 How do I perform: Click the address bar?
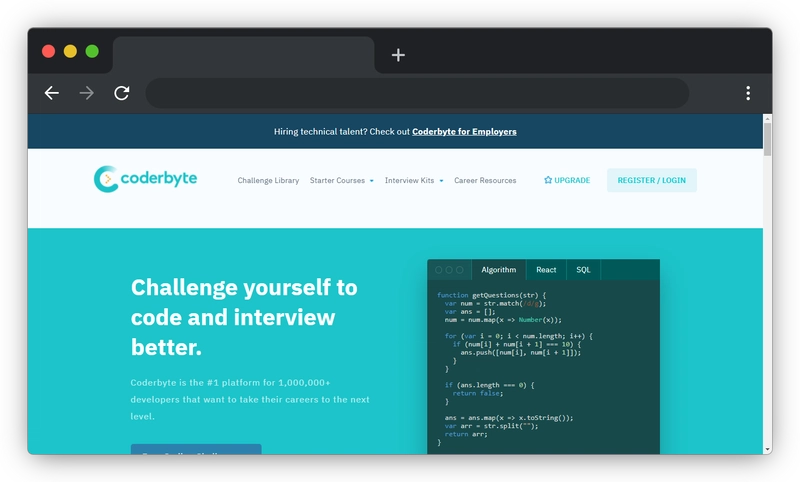pyautogui.click(x=417, y=93)
